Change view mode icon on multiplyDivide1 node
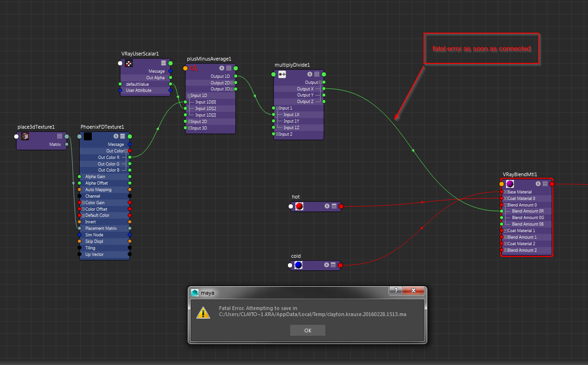Screen dimensions: 588x365 coord(317,74)
